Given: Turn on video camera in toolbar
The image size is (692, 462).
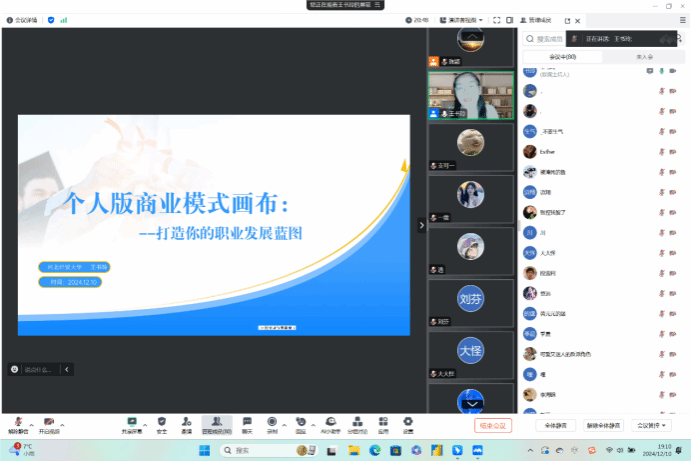Looking at the screenshot, I should coord(49,425).
